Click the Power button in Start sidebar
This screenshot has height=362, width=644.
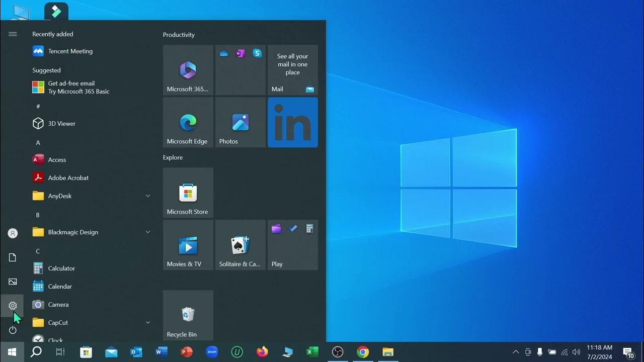pos(13,330)
